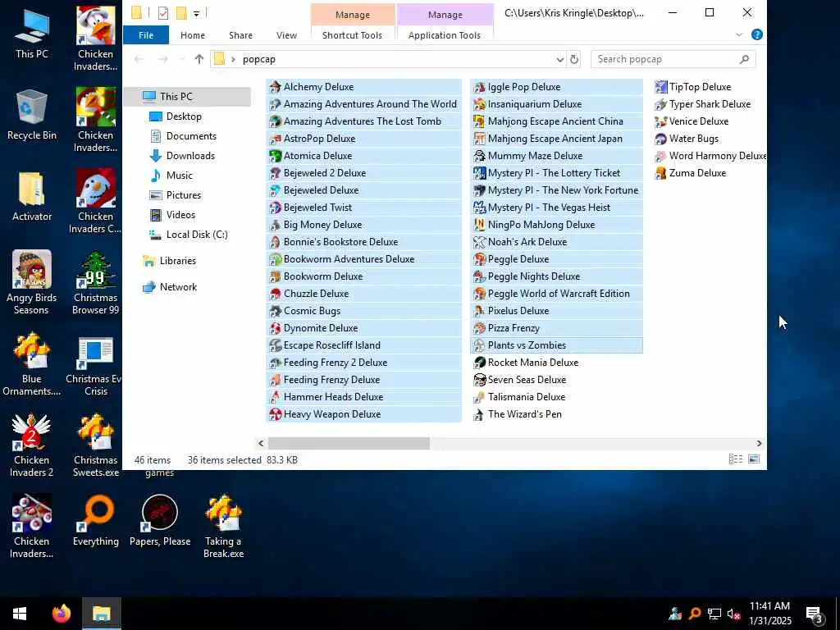This screenshot has width=840, height=630.
Task: Select the Plants vs Zombies icon
Action: click(x=479, y=345)
